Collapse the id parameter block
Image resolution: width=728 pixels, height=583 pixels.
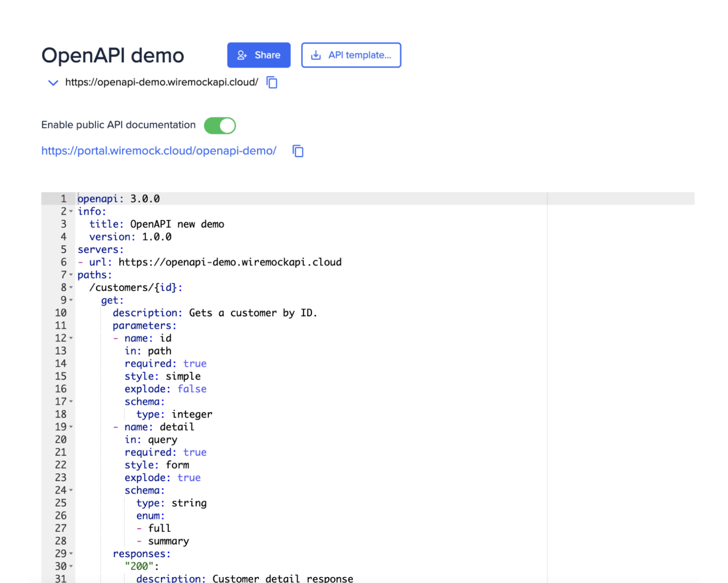pyautogui.click(x=71, y=338)
